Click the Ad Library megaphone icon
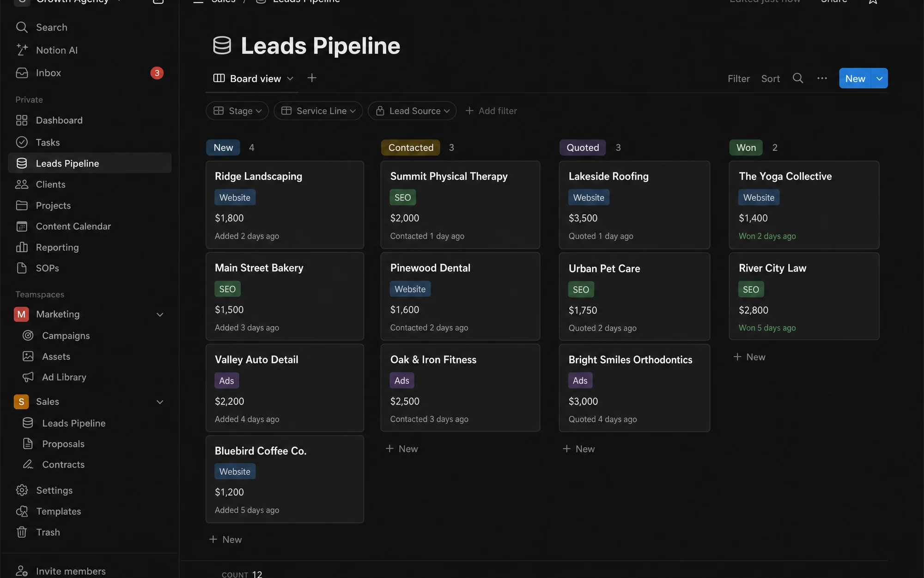 coord(28,377)
